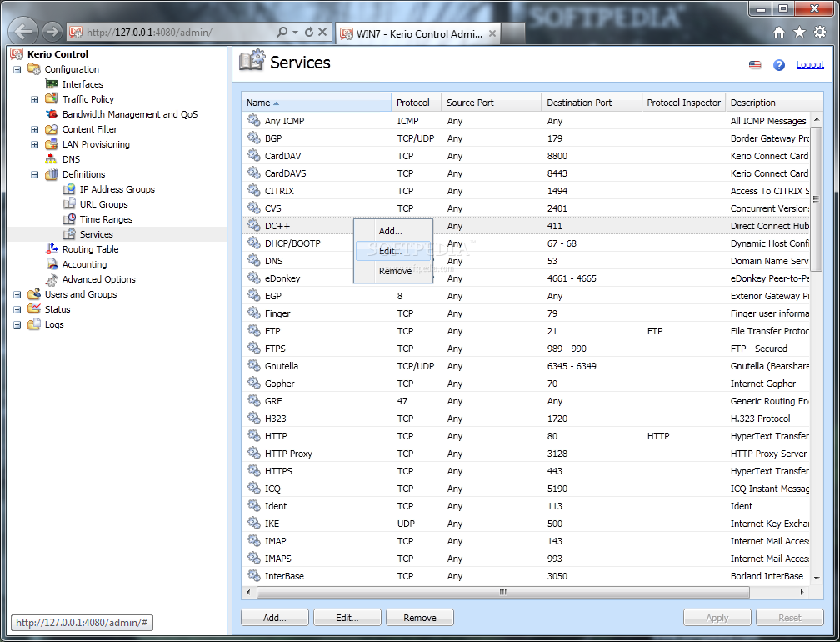This screenshot has height=642, width=840.
Task: Click the US flag language icon
Action: 755,65
